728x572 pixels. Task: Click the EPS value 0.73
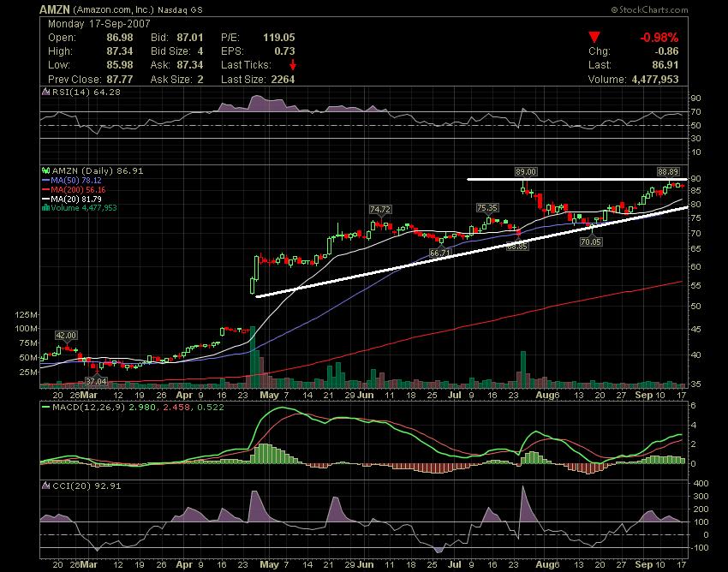[x=284, y=51]
